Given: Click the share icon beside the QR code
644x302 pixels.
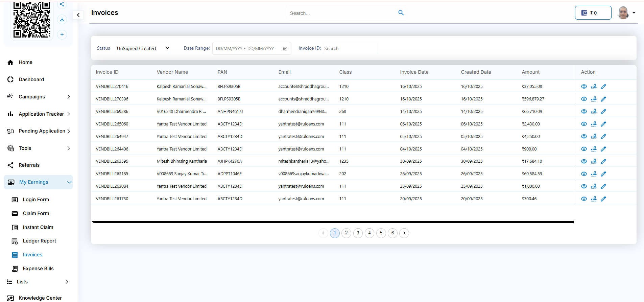Looking at the screenshot, I should point(62,4).
